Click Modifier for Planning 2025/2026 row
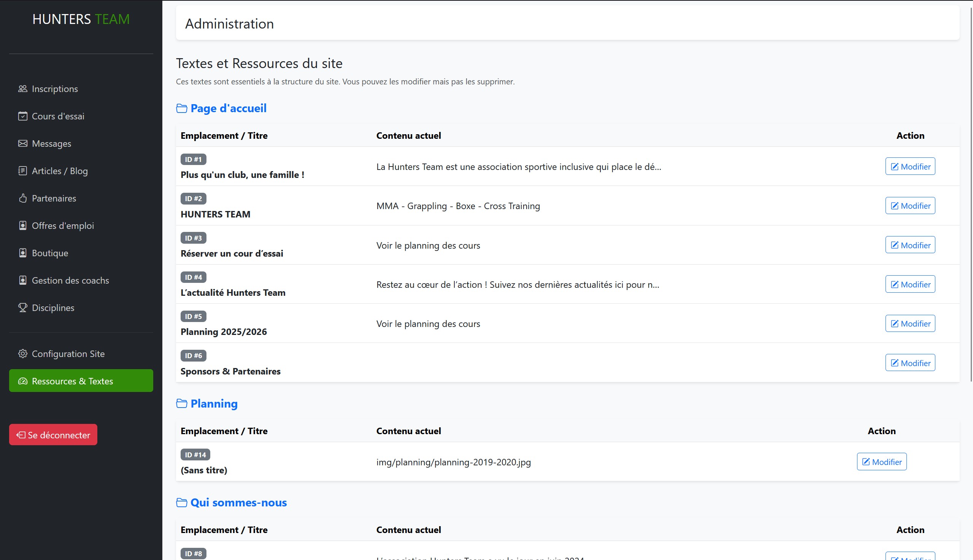This screenshot has height=560, width=973. pos(910,324)
